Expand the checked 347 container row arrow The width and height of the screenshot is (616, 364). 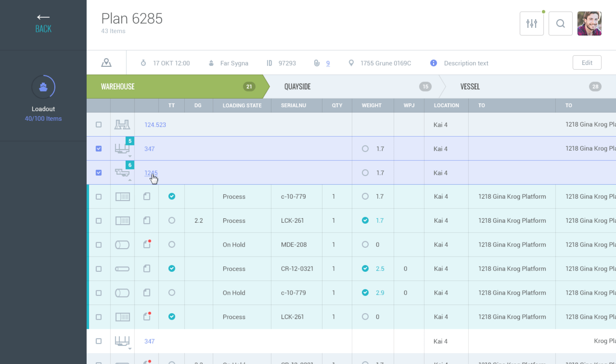130,156
